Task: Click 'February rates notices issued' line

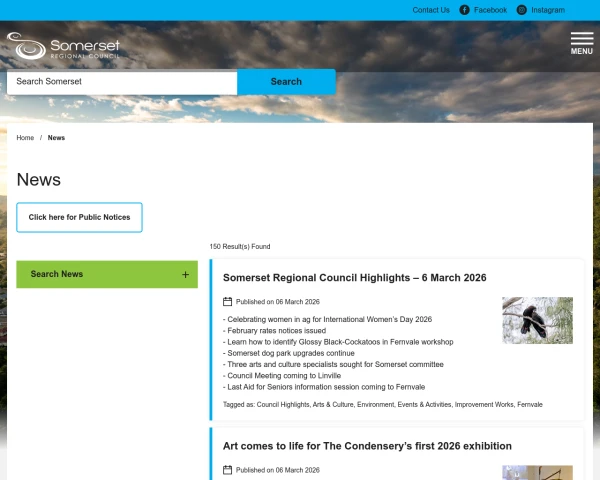Action: tap(274, 331)
